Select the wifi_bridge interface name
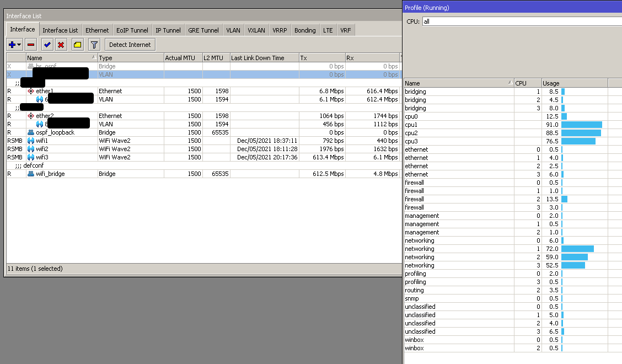This screenshot has width=622, height=364. click(x=50, y=174)
